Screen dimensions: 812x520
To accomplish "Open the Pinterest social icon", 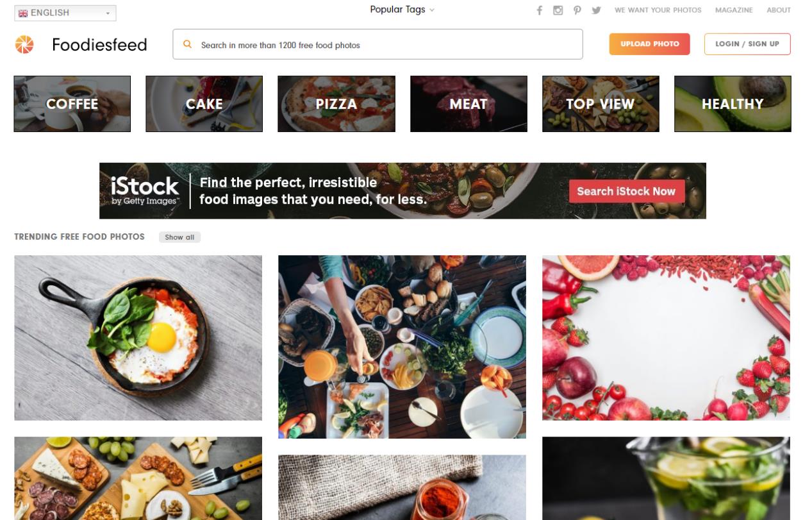I will coord(577,10).
